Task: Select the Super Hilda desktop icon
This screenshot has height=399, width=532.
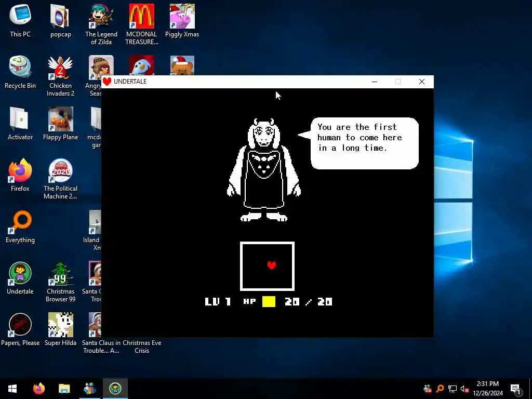Action: click(60, 329)
